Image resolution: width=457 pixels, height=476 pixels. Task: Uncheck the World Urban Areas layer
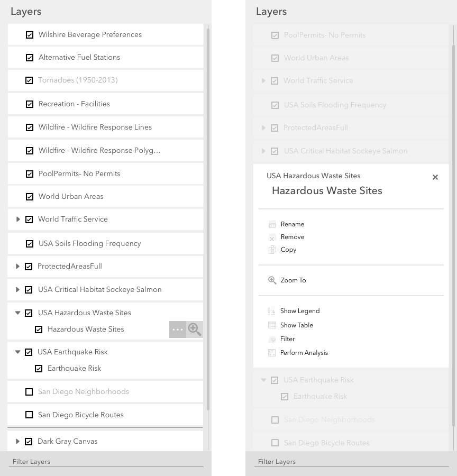tap(30, 196)
